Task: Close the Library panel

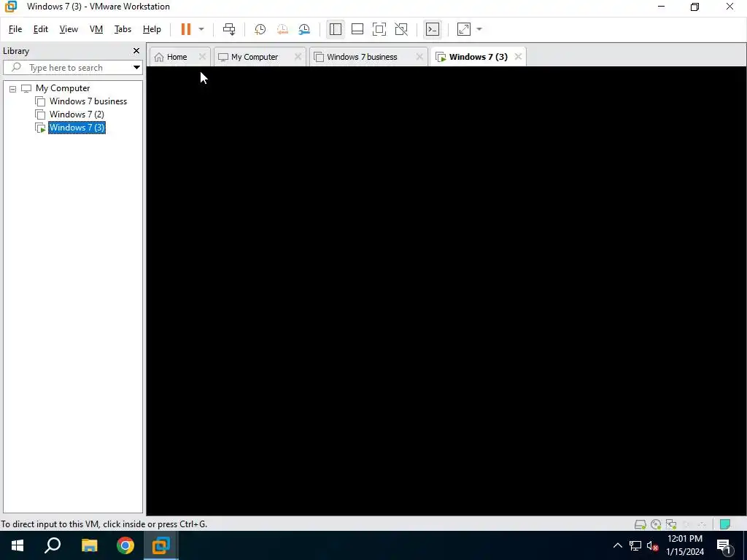Action: 136,50
